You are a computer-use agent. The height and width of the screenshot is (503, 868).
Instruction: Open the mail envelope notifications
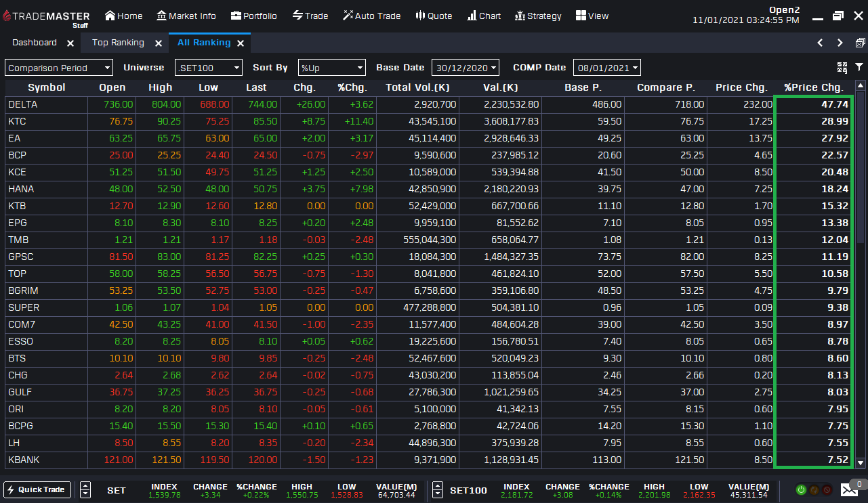point(849,489)
